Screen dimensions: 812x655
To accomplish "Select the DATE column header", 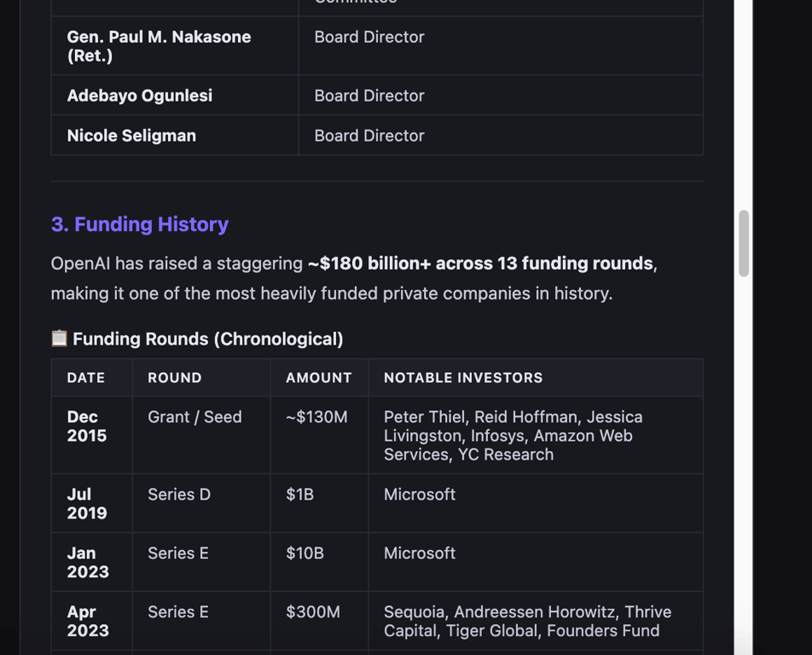I will [x=91, y=378].
